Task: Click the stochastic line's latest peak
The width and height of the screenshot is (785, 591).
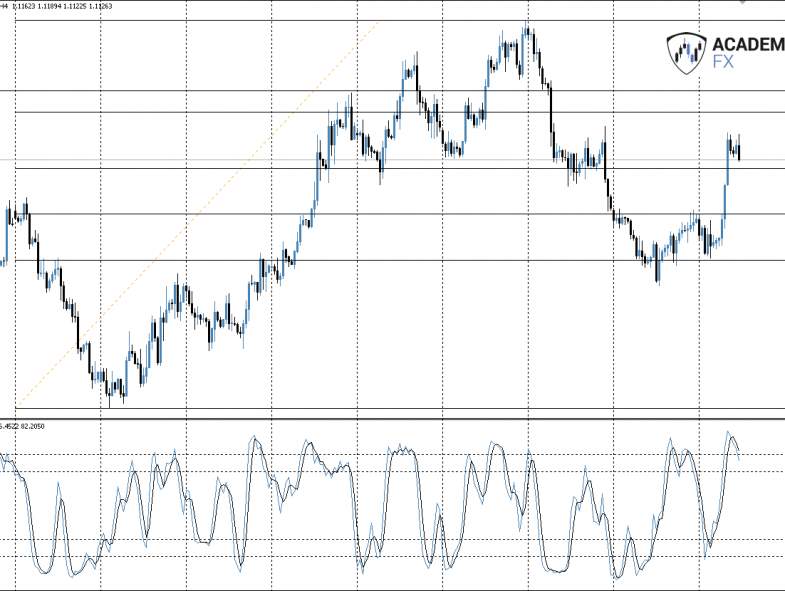Action: pos(728,432)
